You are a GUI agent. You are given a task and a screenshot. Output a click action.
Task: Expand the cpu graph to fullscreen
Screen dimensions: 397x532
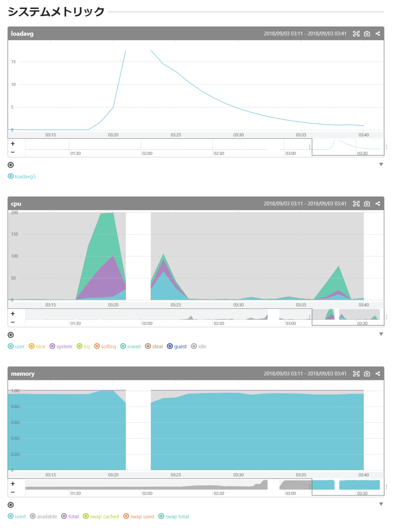tap(356, 204)
